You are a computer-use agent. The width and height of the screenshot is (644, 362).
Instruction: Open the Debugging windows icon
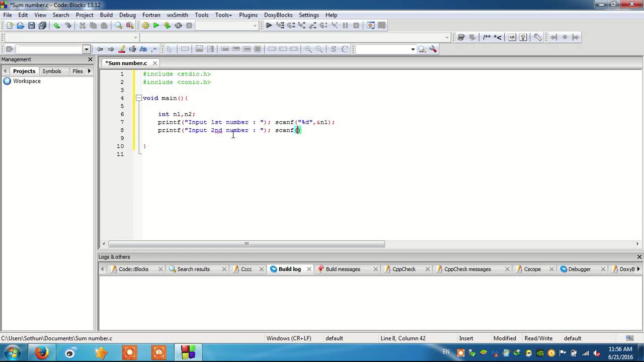371,26
